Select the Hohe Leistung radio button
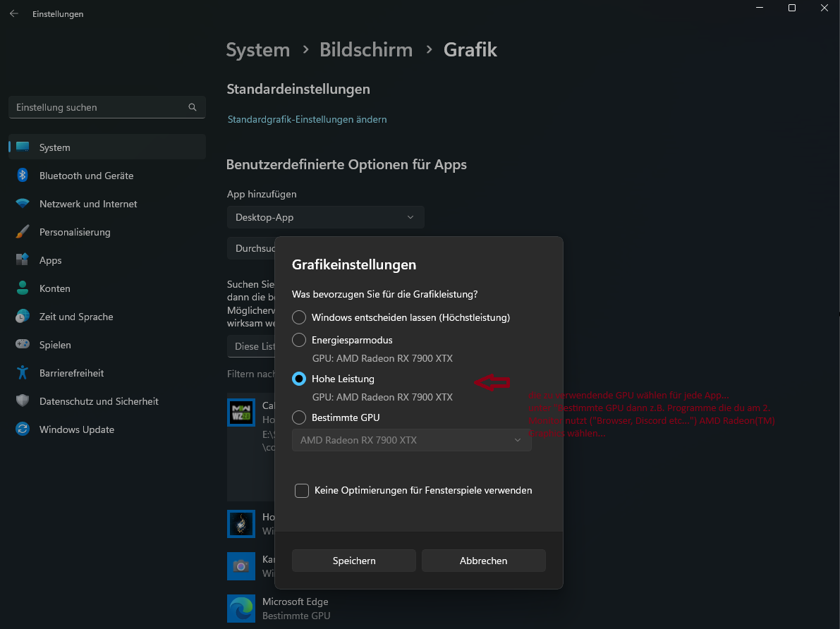 pos(299,379)
